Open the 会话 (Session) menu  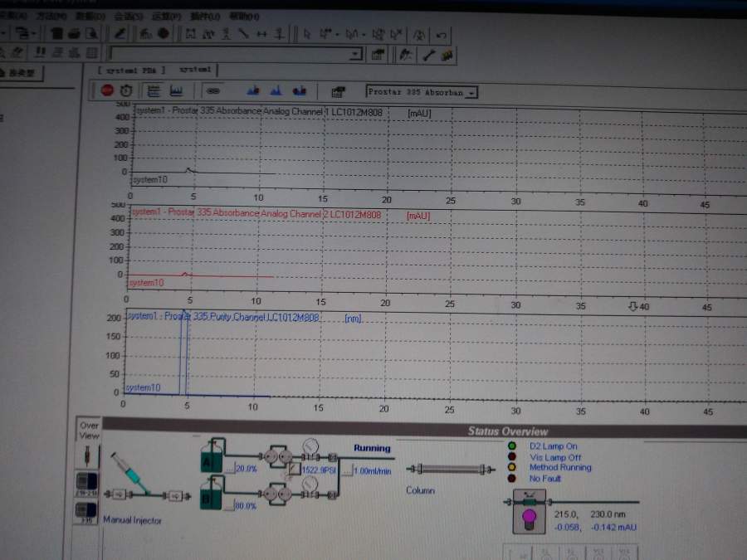point(128,17)
